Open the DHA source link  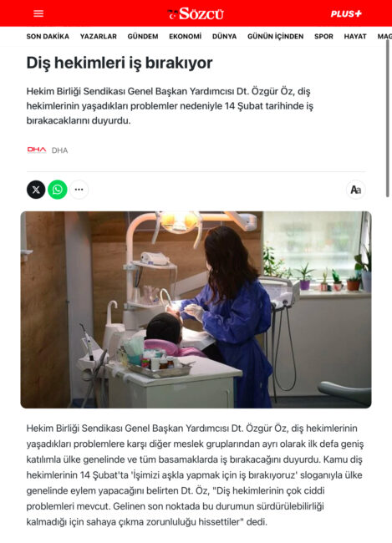point(59,150)
